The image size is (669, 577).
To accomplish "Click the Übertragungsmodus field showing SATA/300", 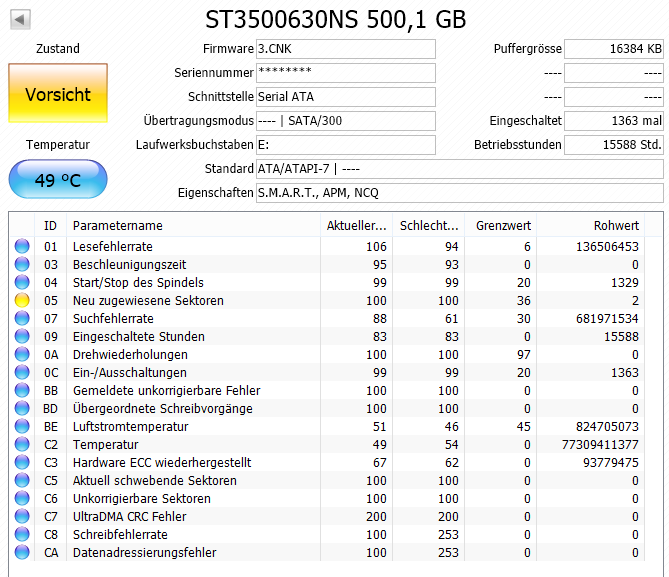I will 346,121.
